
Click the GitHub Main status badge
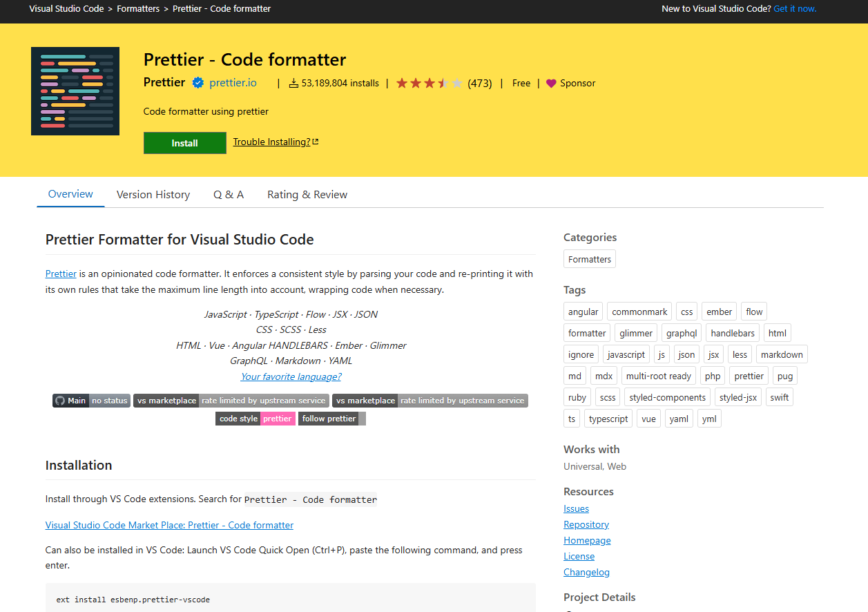pyautogui.click(x=91, y=401)
